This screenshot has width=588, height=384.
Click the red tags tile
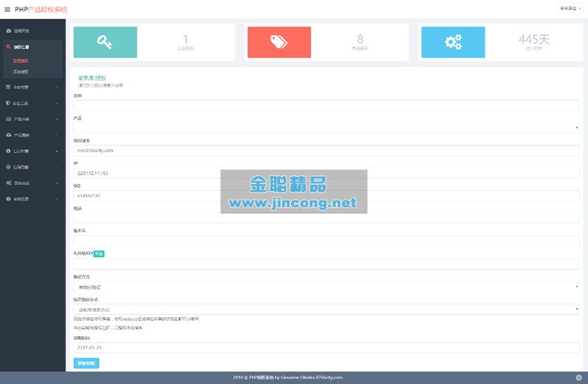(279, 42)
